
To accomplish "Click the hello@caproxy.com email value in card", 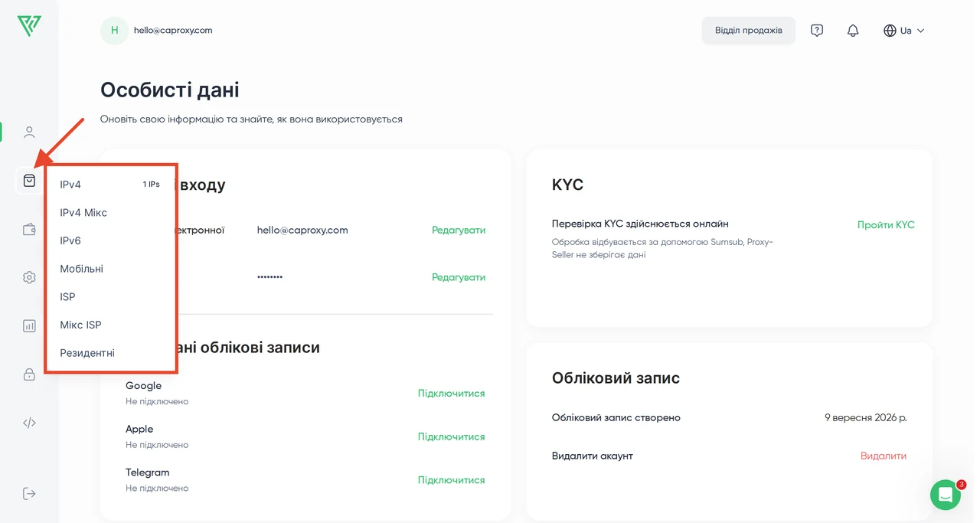I will click(302, 230).
